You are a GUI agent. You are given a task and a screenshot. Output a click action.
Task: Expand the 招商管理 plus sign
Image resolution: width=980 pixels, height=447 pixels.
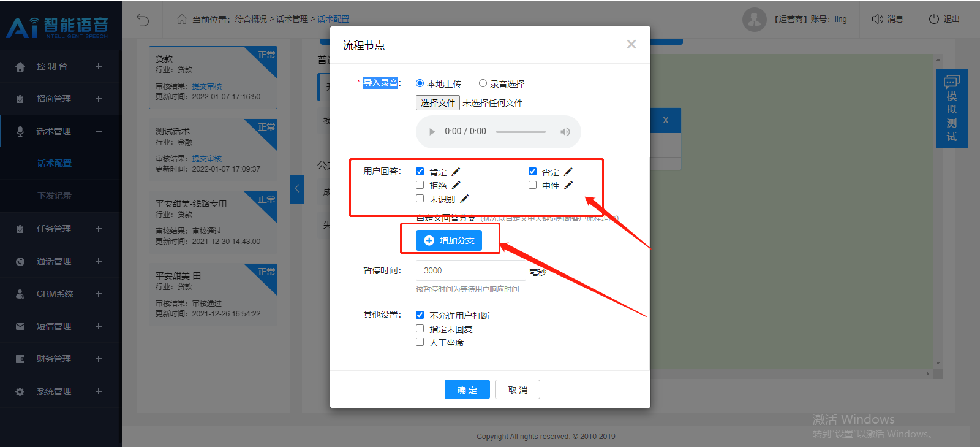(x=99, y=99)
